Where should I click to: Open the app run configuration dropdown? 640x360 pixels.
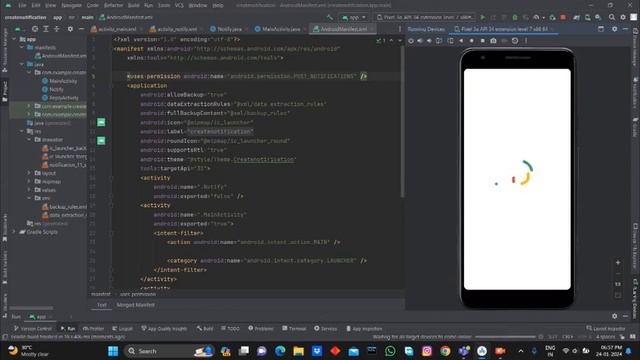tap(353, 18)
